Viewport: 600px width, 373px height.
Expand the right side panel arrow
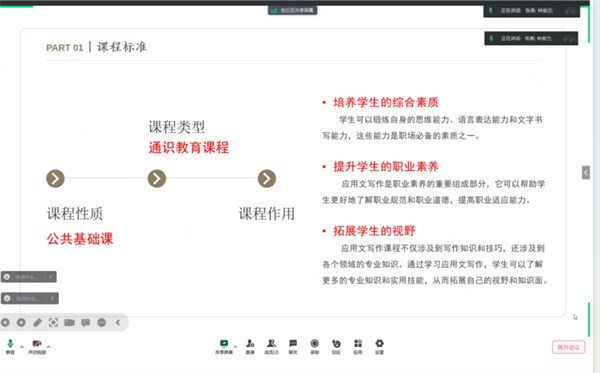coord(586,173)
